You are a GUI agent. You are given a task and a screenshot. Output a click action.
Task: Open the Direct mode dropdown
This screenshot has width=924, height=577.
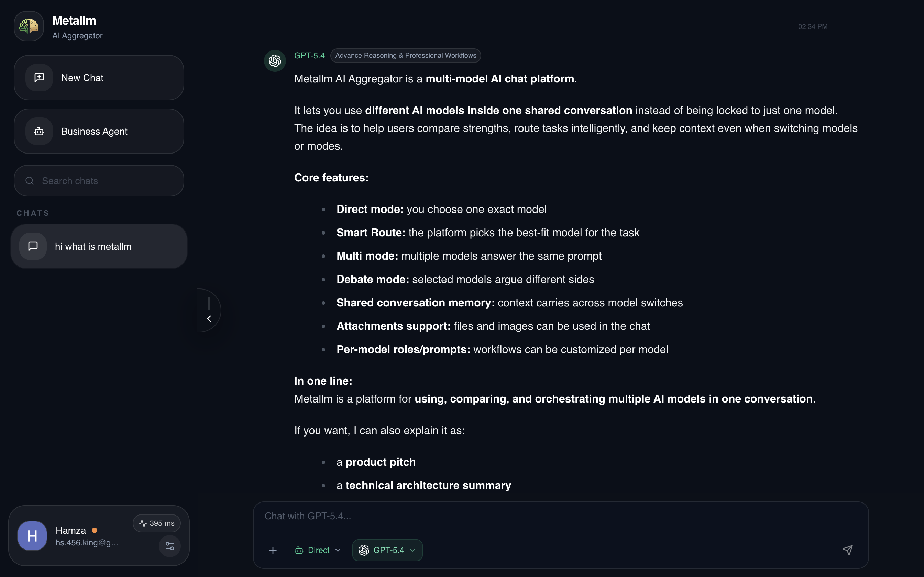point(318,550)
